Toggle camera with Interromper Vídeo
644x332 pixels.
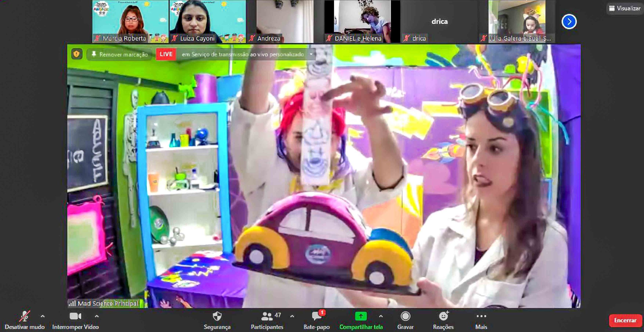coord(75,316)
